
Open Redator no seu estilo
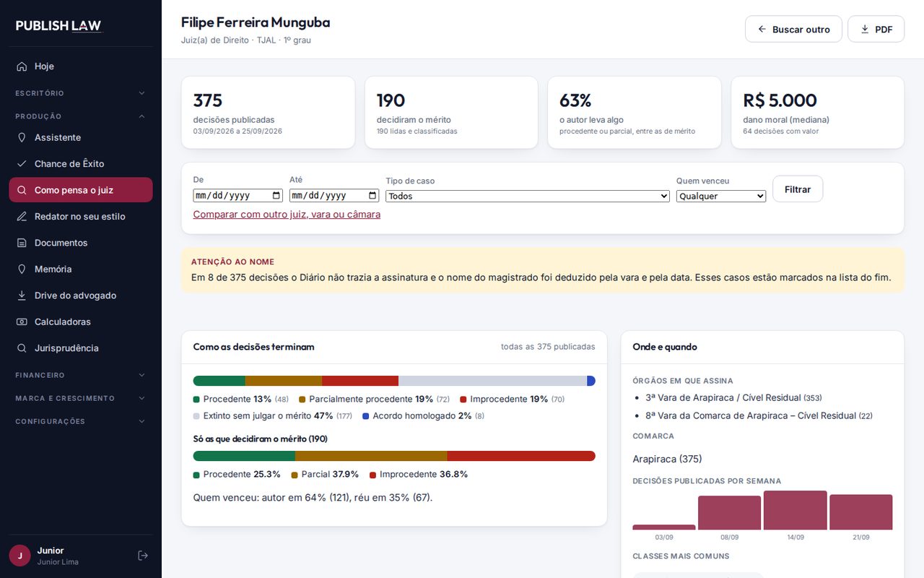tap(81, 217)
